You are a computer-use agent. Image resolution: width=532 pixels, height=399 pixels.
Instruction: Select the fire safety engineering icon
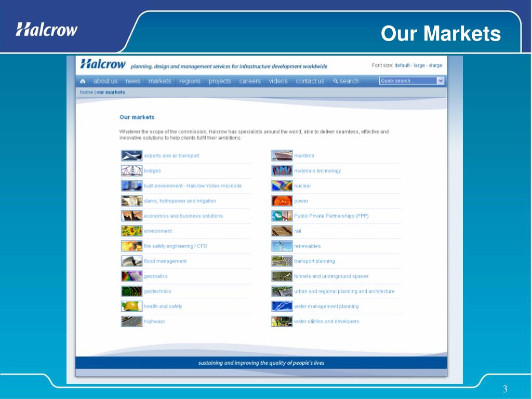point(131,246)
